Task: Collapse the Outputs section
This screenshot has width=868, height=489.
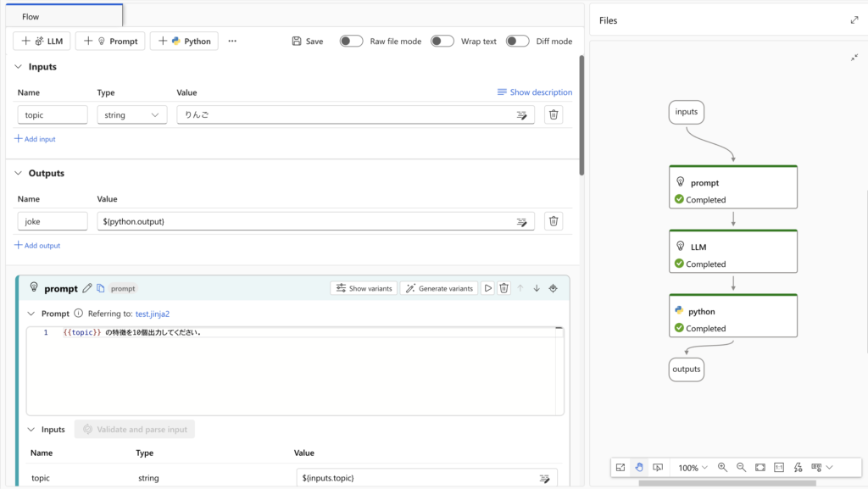Action: coord(19,173)
